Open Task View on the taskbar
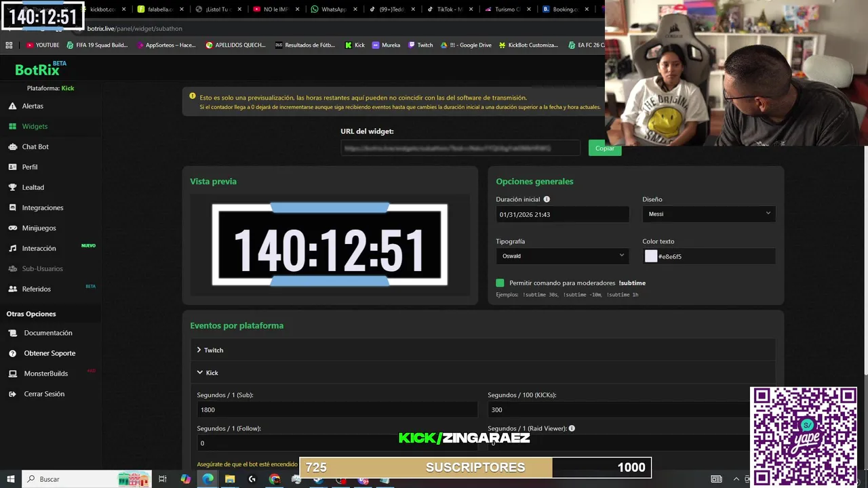Viewport: 868px width, 488px height. 163,479
